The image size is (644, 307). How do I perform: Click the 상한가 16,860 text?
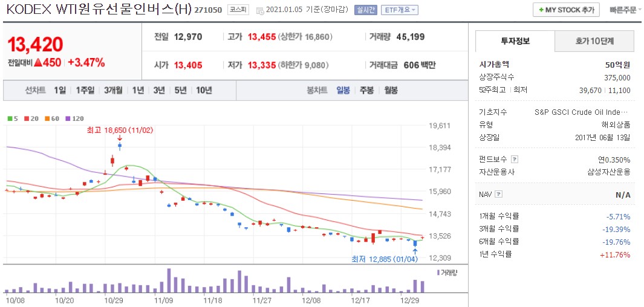(305, 37)
